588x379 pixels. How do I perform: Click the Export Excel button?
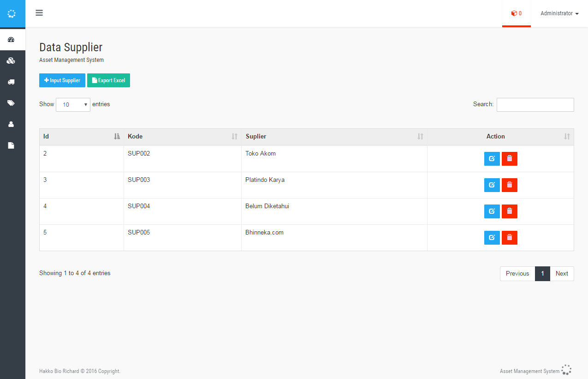pos(108,80)
